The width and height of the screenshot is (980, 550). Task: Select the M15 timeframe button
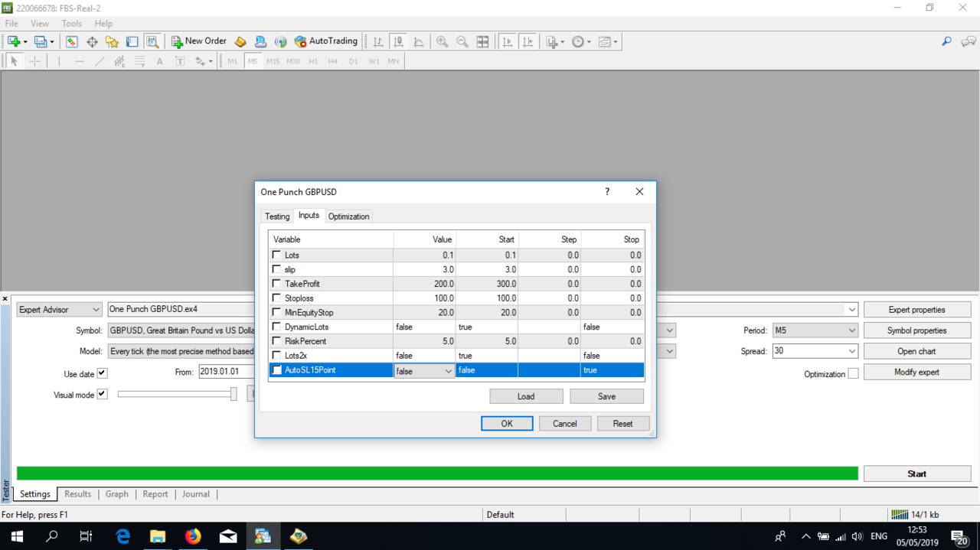(273, 61)
